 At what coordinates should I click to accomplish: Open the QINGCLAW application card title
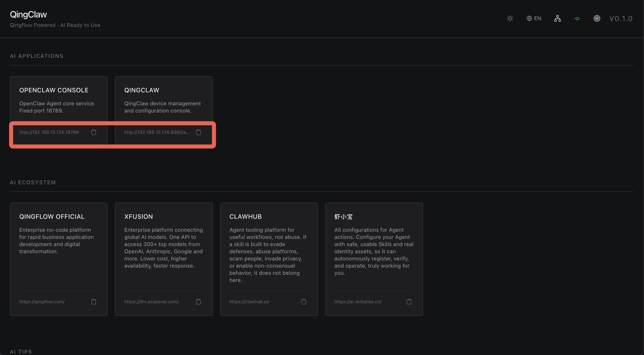pyautogui.click(x=142, y=90)
